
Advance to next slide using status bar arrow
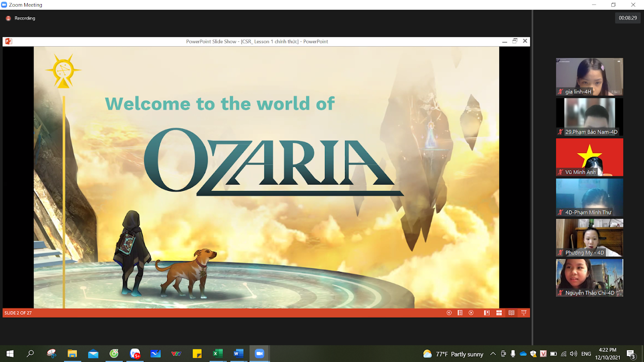pyautogui.click(x=471, y=313)
